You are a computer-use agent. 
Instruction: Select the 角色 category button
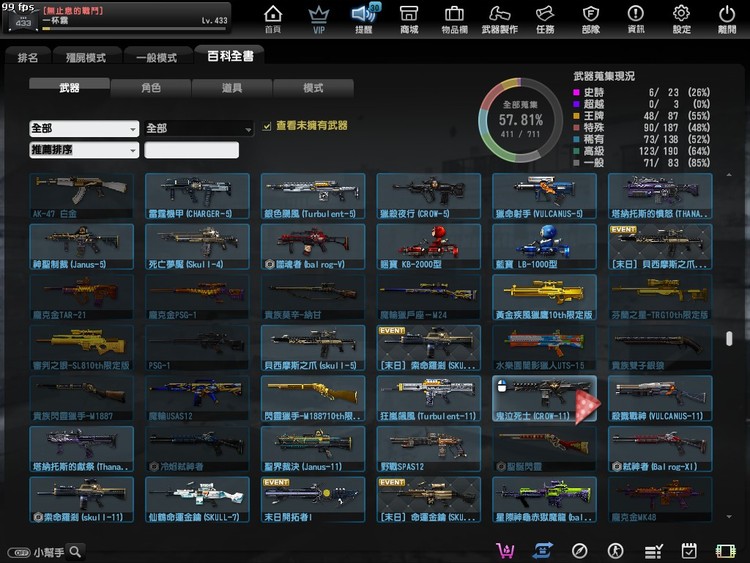pyautogui.click(x=151, y=88)
